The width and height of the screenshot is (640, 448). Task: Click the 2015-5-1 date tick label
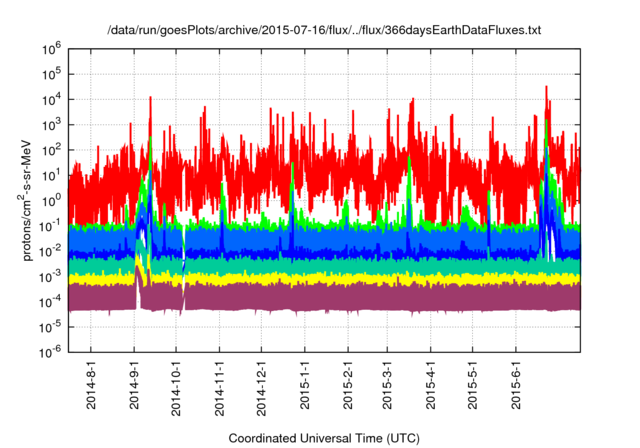[x=473, y=385]
